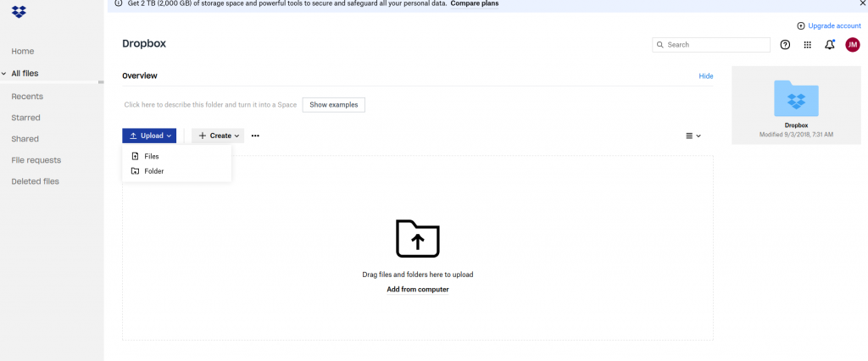Click Add from computer link
The image size is (868, 361).
click(x=418, y=290)
